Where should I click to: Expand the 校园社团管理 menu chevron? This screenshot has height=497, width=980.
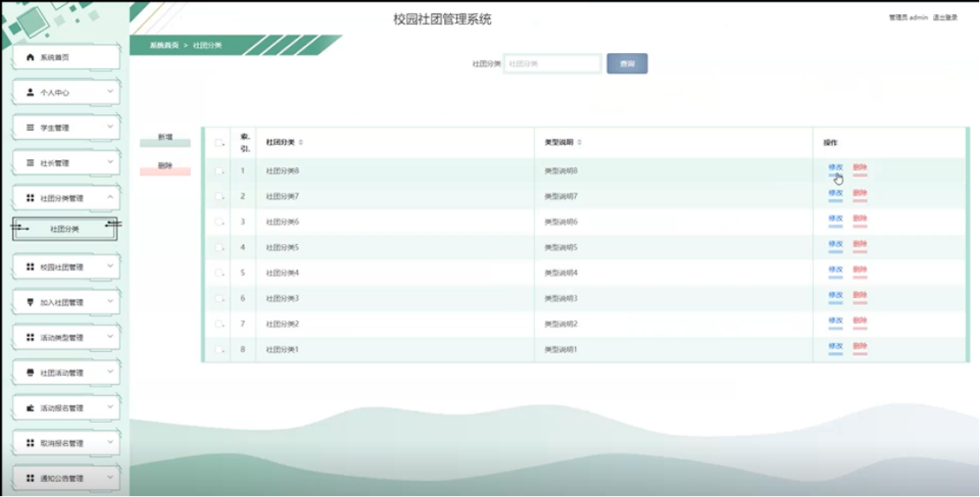(x=110, y=266)
